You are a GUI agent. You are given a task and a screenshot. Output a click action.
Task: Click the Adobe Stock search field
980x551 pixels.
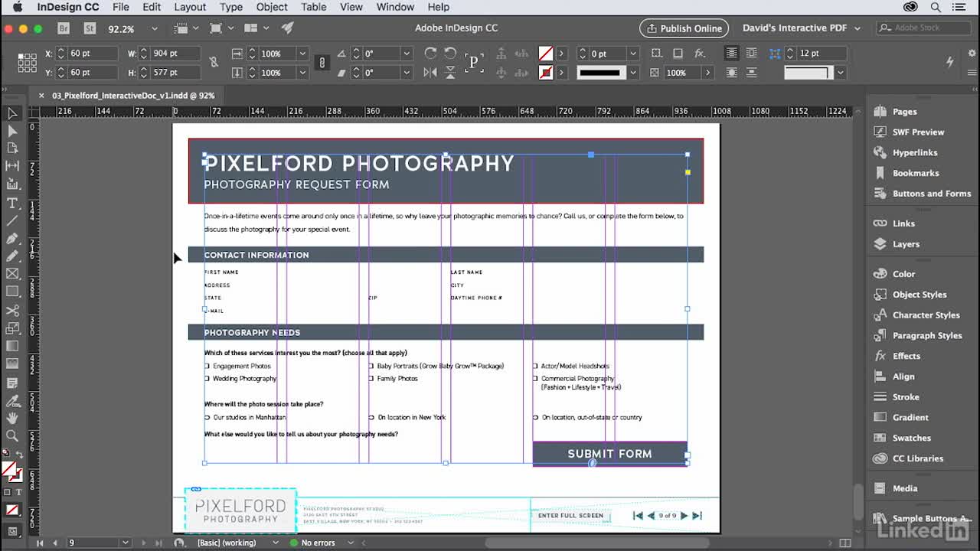click(925, 28)
